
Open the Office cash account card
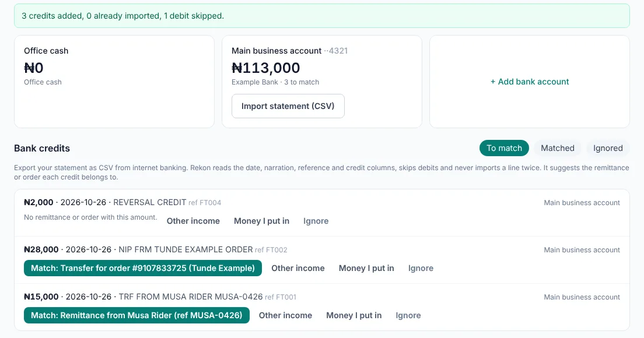(x=114, y=82)
